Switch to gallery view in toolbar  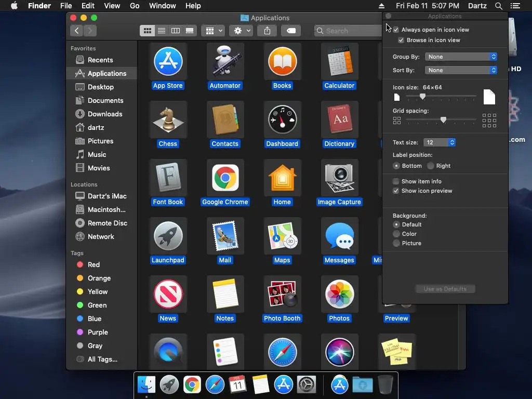pos(190,31)
